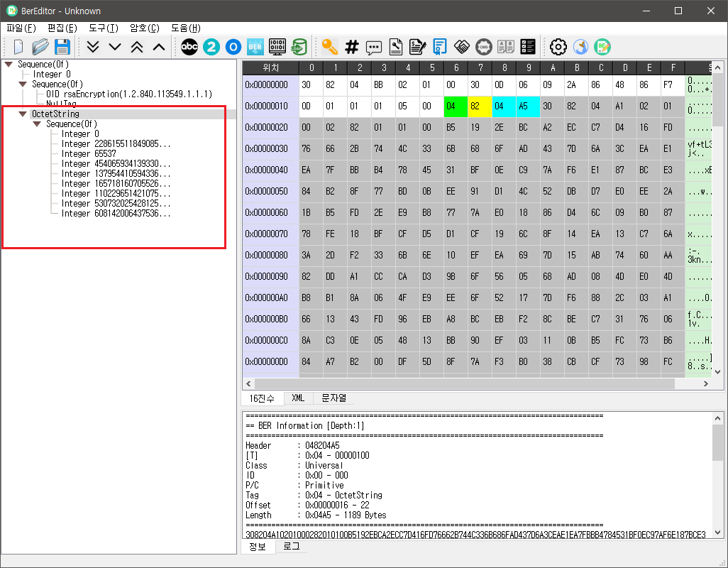Click the single up chevron toolbar icon

click(159, 47)
